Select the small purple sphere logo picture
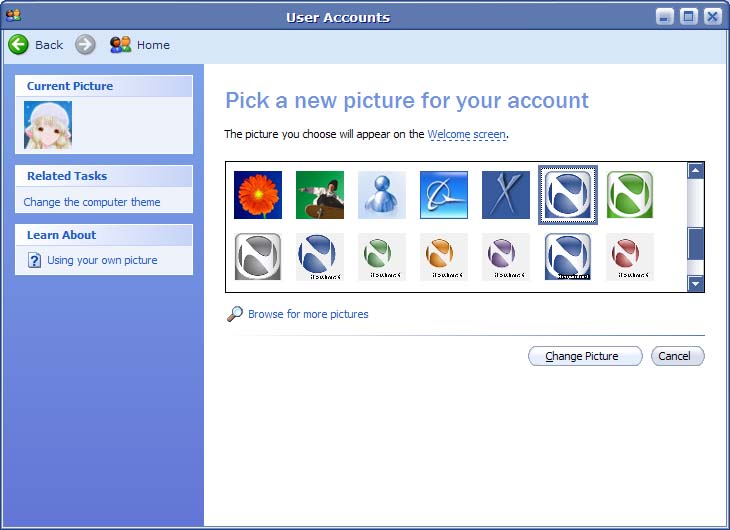Image resolution: width=730 pixels, height=530 pixels. coord(506,257)
